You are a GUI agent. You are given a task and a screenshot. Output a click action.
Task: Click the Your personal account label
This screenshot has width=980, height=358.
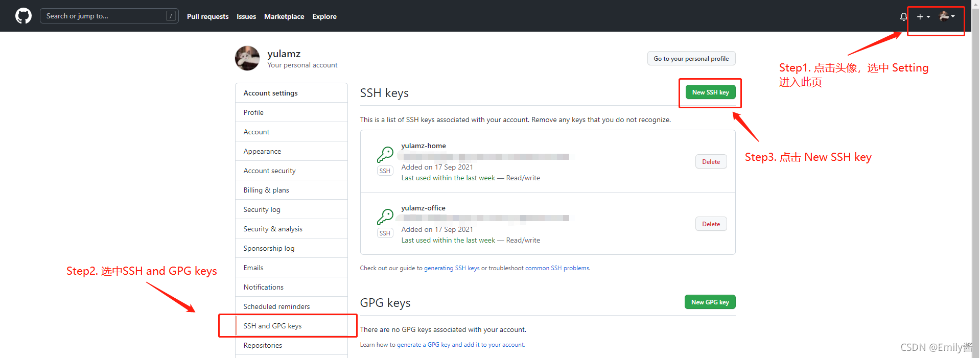pyautogui.click(x=302, y=65)
